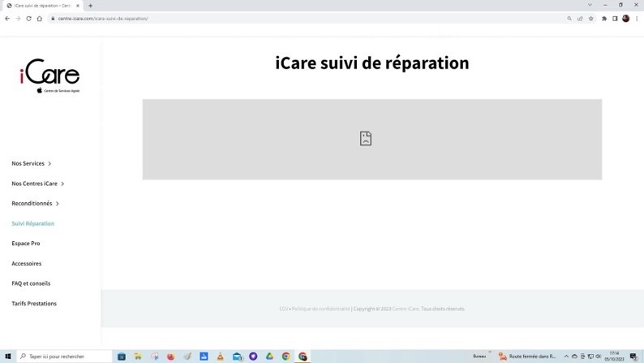Click the Bureau toolbar on taskbar
Viewport: 644px width, 363px height.
479,357
